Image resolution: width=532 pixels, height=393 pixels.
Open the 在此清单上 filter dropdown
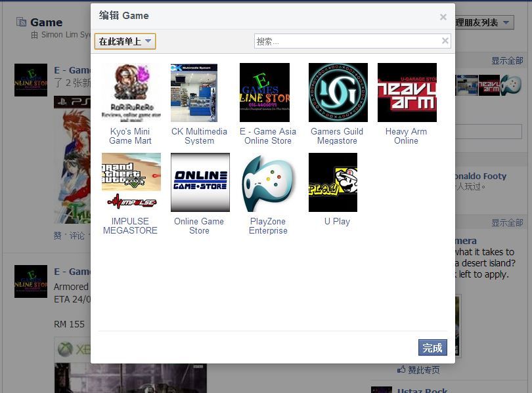click(125, 41)
